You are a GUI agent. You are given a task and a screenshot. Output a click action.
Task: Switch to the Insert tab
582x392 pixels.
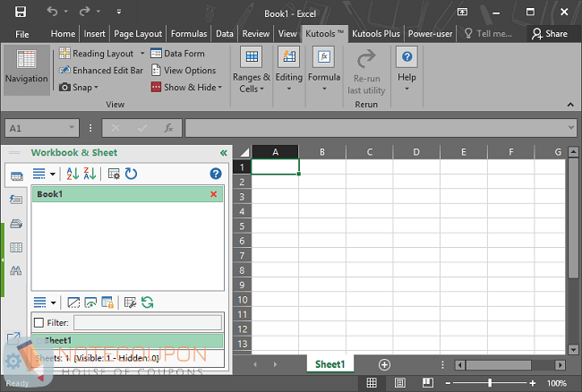coord(94,34)
